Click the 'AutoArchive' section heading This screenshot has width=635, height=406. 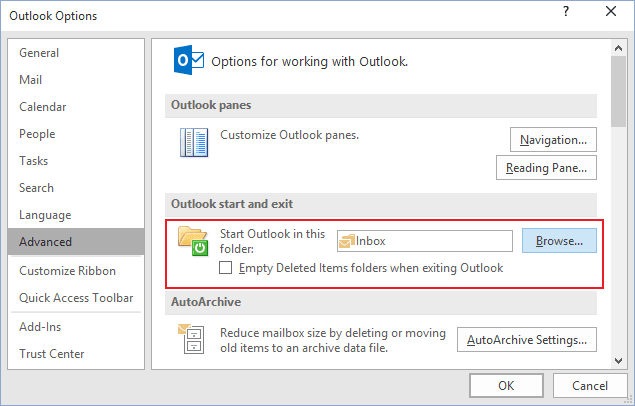(206, 302)
